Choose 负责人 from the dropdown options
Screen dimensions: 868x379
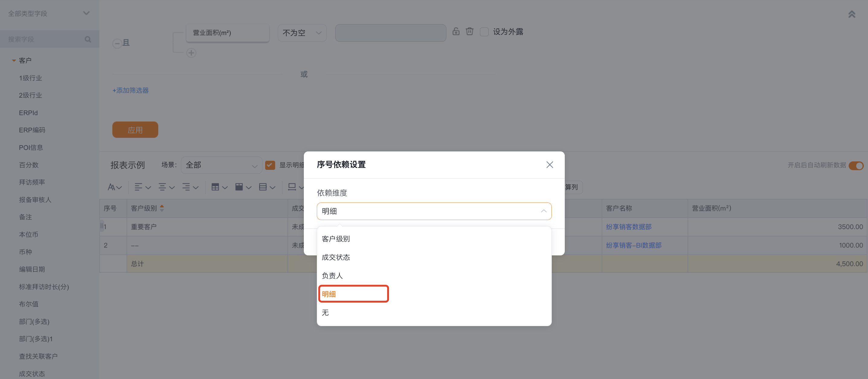click(x=434, y=276)
